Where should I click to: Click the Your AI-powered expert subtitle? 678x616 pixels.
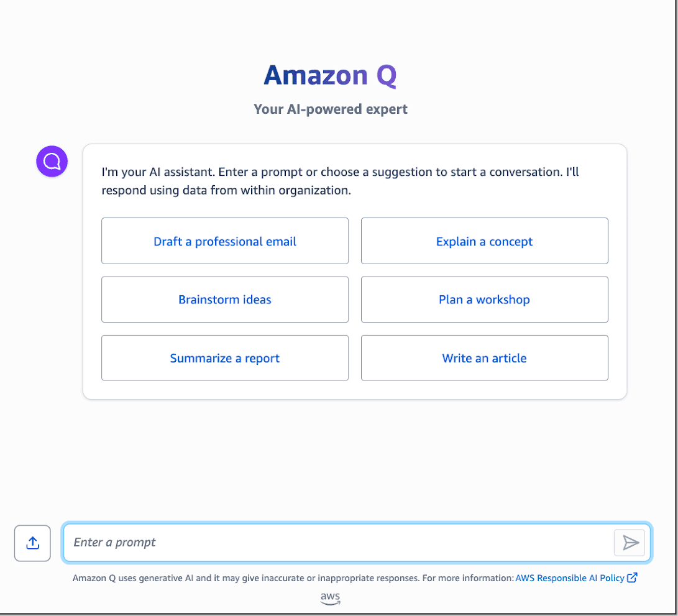pyautogui.click(x=330, y=109)
